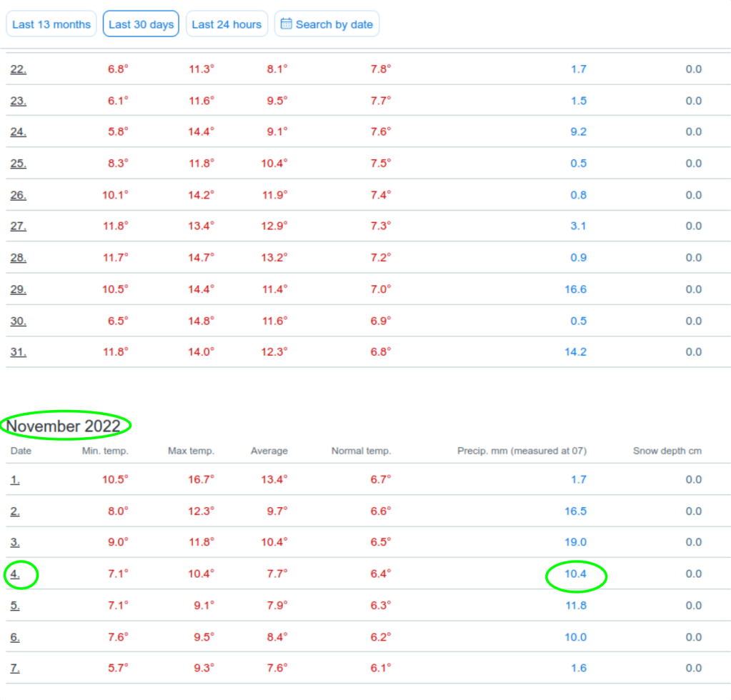Open the date link for October 22

[18, 69]
